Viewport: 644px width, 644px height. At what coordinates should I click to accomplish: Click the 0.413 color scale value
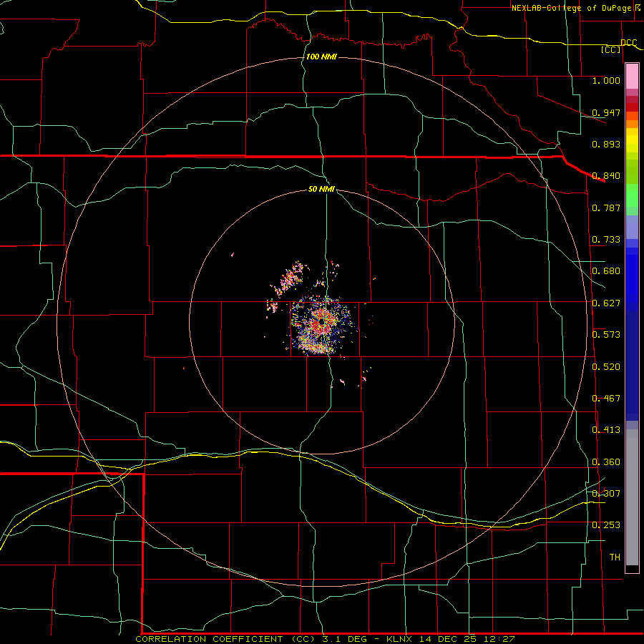(606, 430)
